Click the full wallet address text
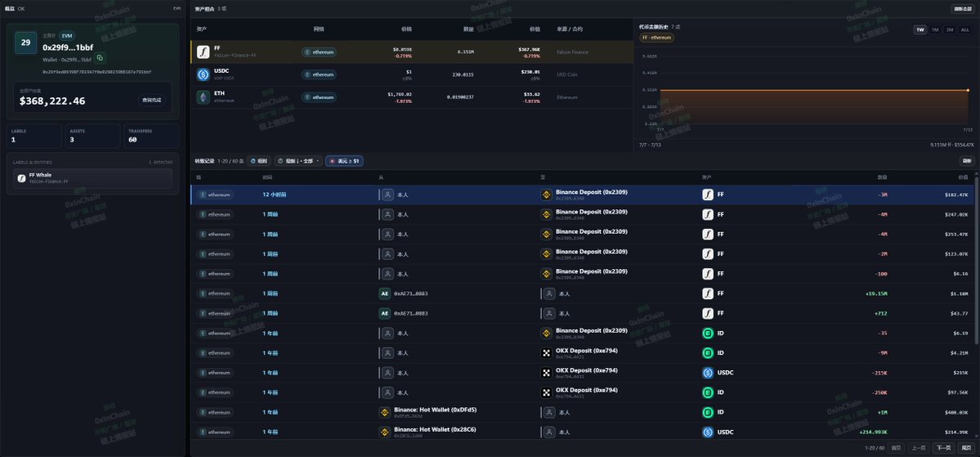This screenshot has width=980, height=457. point(97,72)
